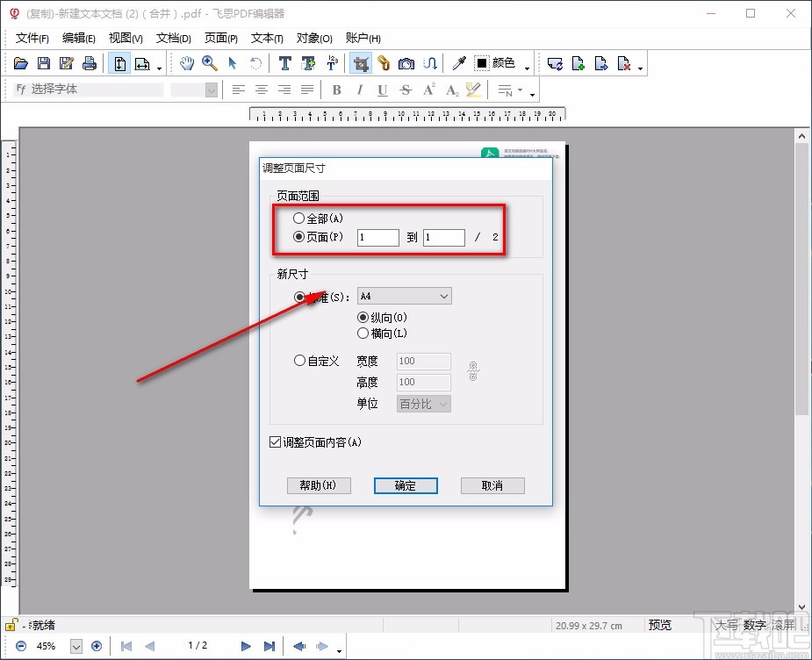Open the 文档(D) menu
Image resolution: width=812 pixels, height=660 pixels.
click(173, 38)
